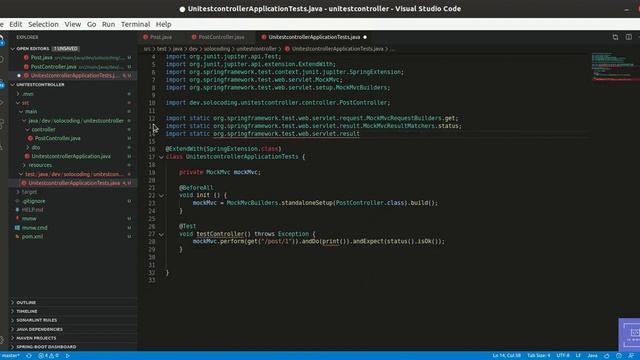Change the UTF-8 encoding
Screen dimensions: 640x360
563,356
